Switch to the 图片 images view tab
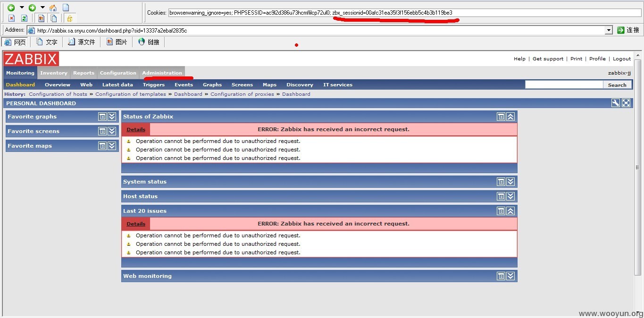The width and height of the screenshot is (644, 318). coord(117,42)
